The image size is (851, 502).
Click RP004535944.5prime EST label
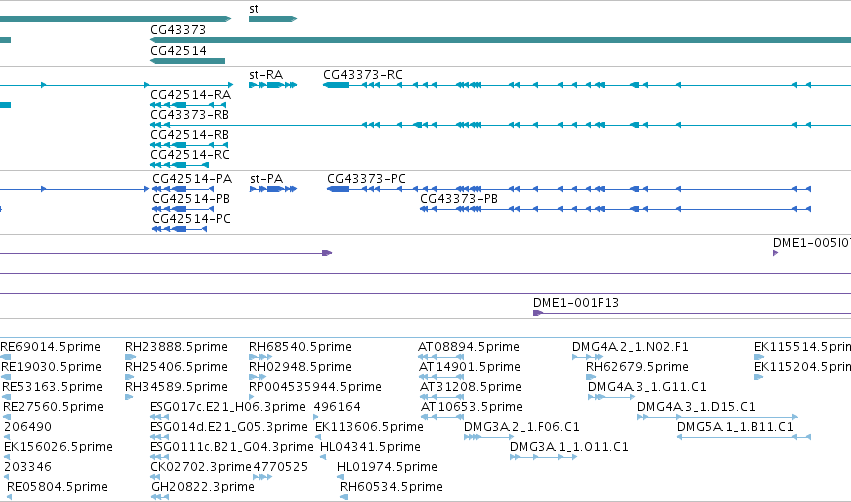pos(315,387)
